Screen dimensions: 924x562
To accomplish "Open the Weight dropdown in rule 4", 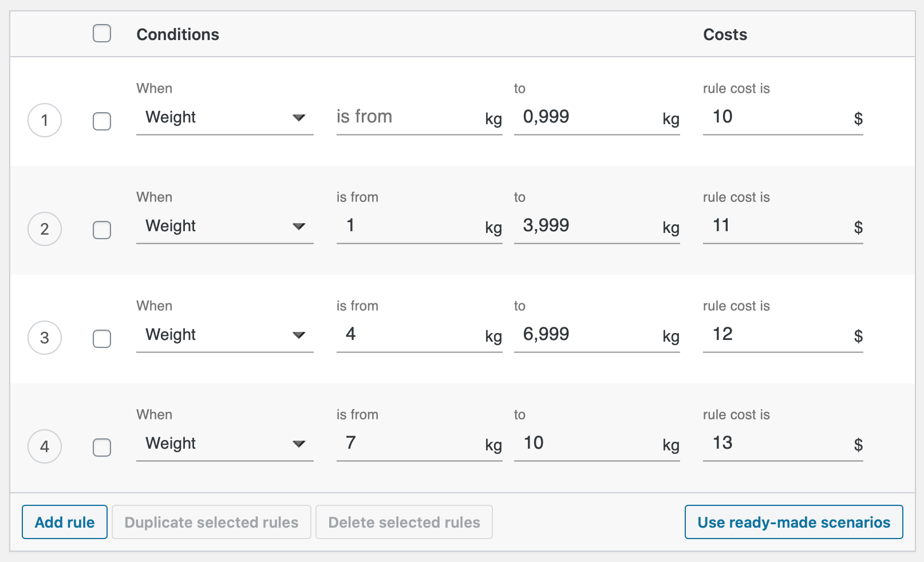I will [x=224, y=444].
